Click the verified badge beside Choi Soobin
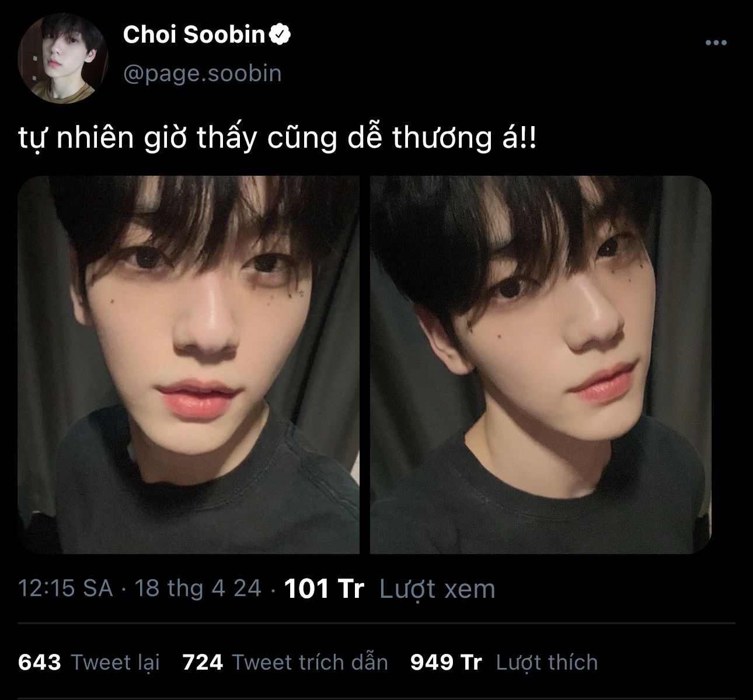Image resolution: width=753 pixels, height=700 pixels. [x=281, y=35]
